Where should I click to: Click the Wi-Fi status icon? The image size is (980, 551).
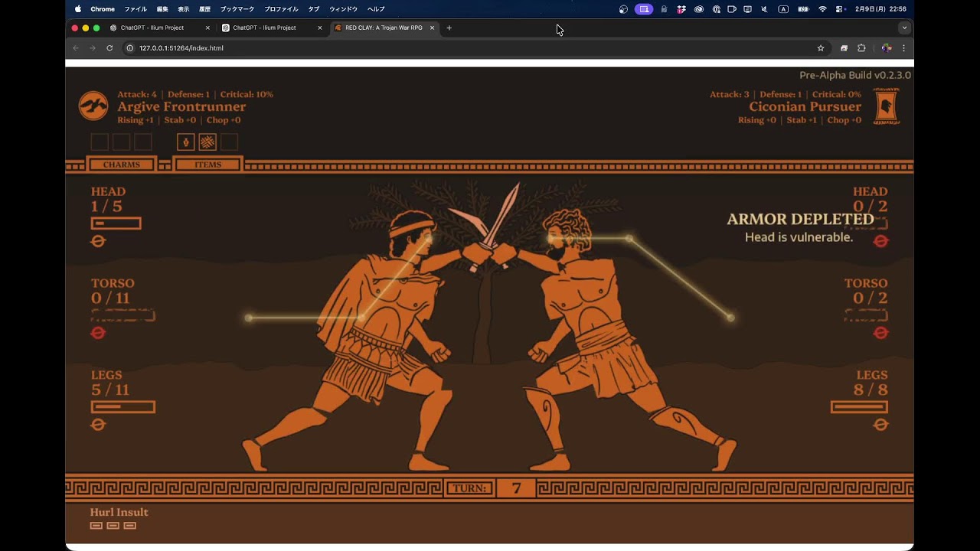click(822, 9)
